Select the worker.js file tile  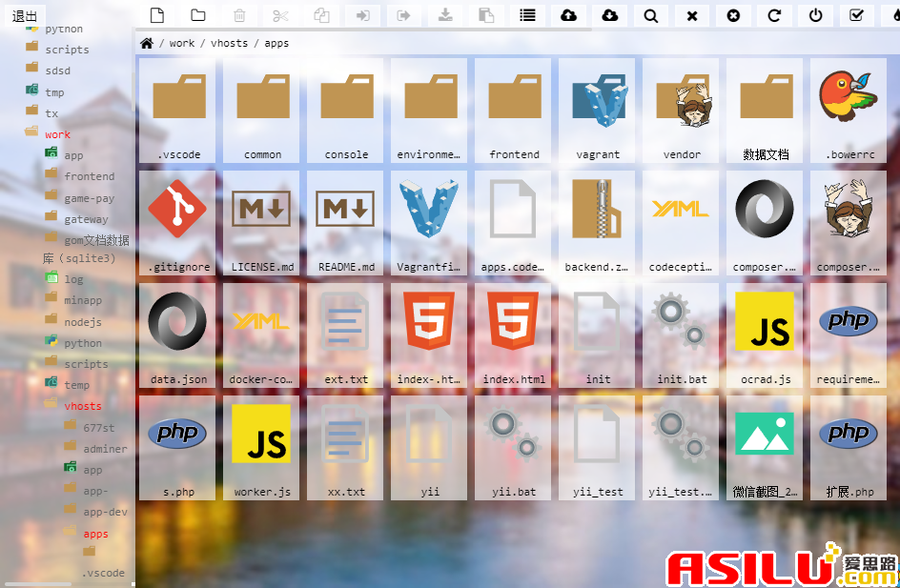click(x=263, y=448)
